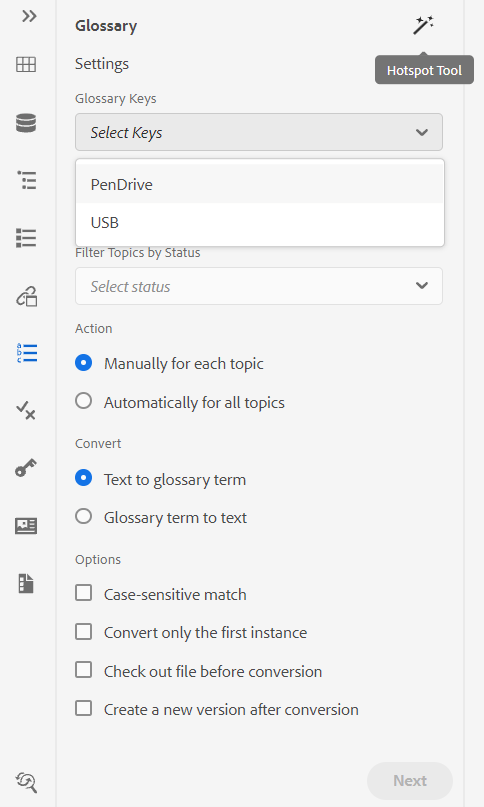The width and height of the screenshot is (484, 807).
Task: Click the Hotspot Tool magic wand icon
Action: (x=423, y=25)
